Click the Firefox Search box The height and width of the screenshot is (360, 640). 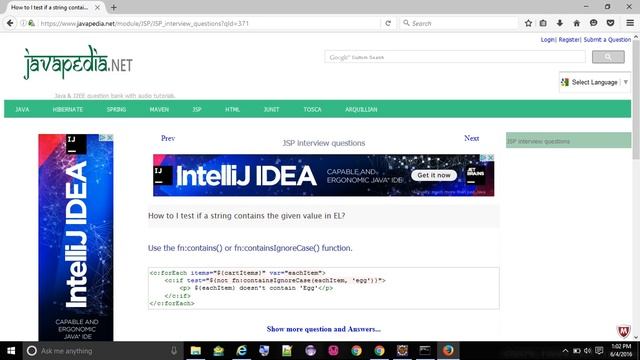click(458, 23)
